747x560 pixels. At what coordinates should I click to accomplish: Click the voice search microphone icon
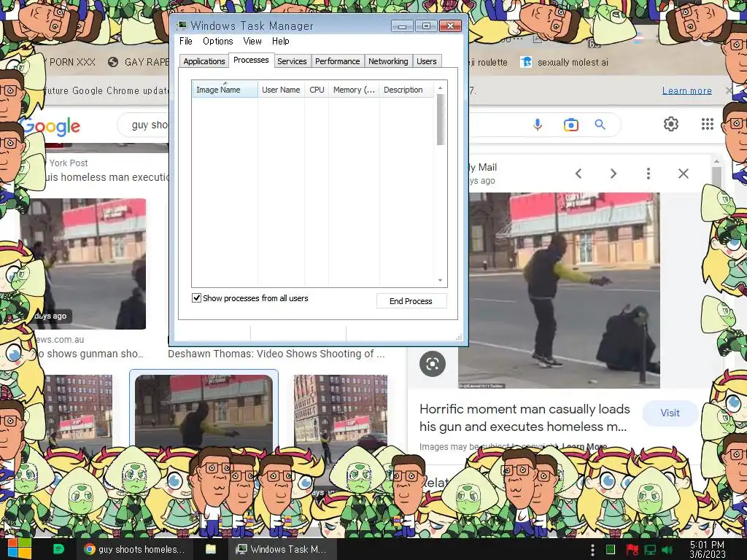[x=538, y=125]
